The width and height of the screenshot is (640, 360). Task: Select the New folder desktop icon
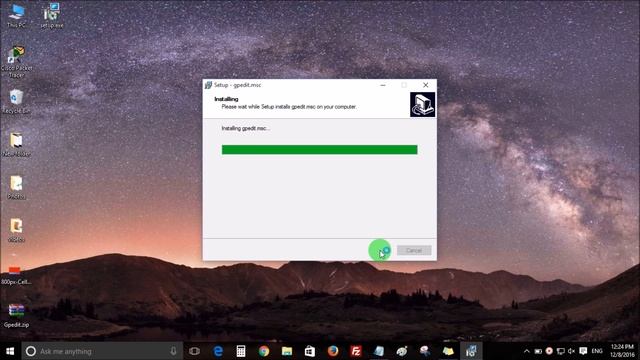(16, 145)
